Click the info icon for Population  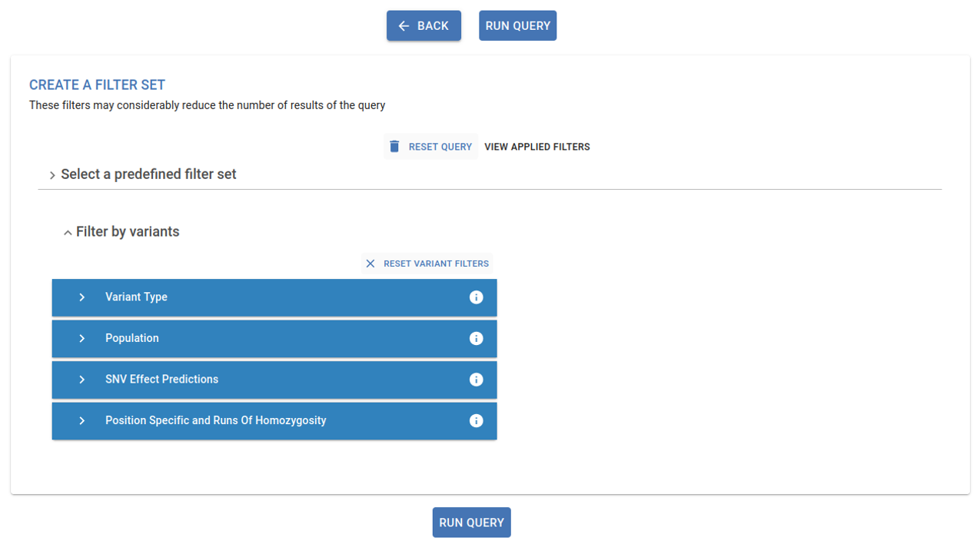pyautogui.click(x=476, y=338)
